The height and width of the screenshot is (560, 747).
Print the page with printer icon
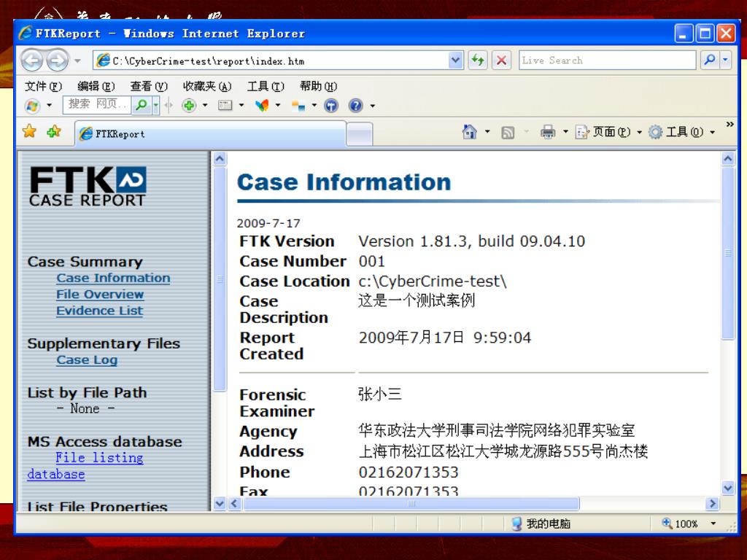pyautogui.click(x=548, y=132)
